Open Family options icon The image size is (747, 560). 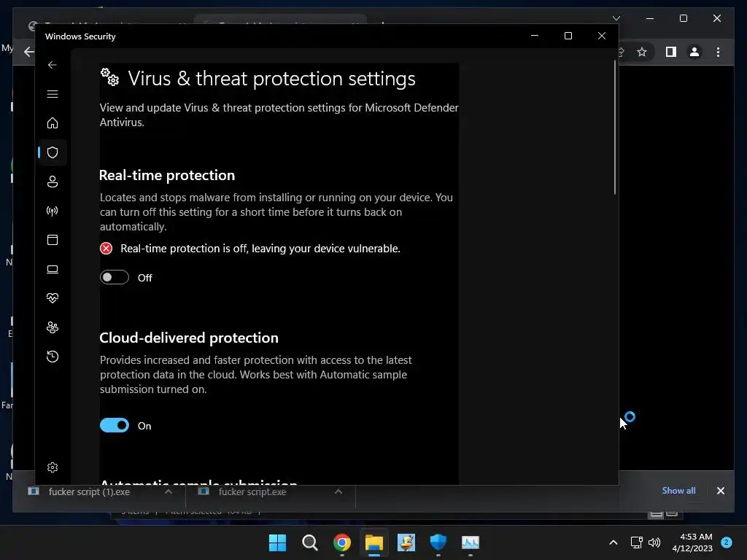tap(53, 327)
